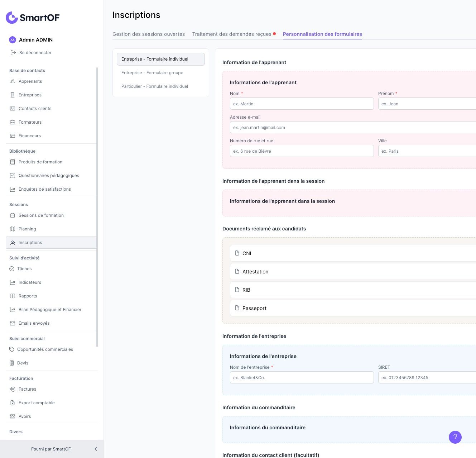Click the Opportunités commerciales tag icon
Viewport: 476px width, 458px height.
[12, 349]
